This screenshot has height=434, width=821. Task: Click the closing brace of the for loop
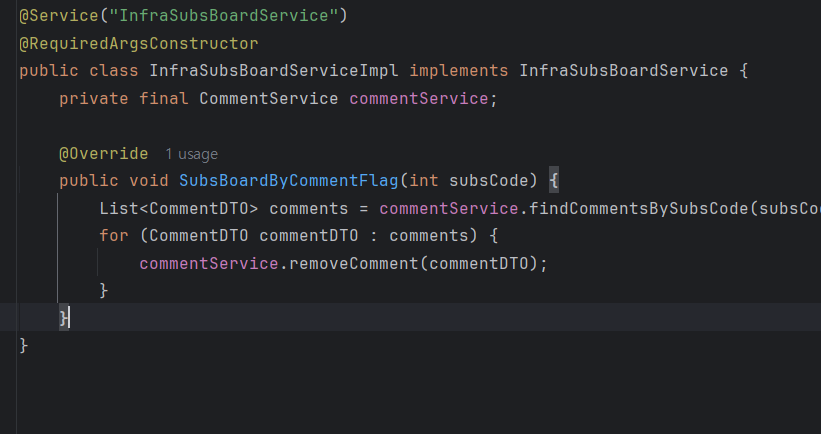[x=104, y=291]
